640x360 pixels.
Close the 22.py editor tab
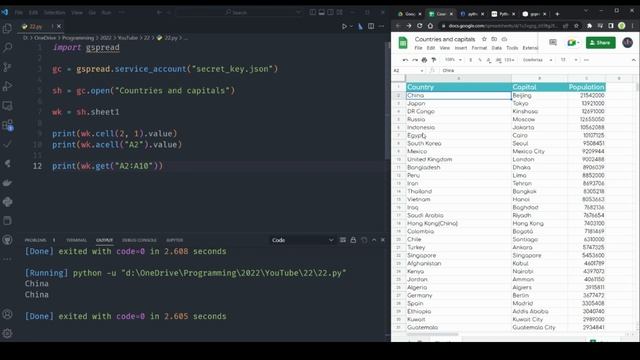[59, 27]
